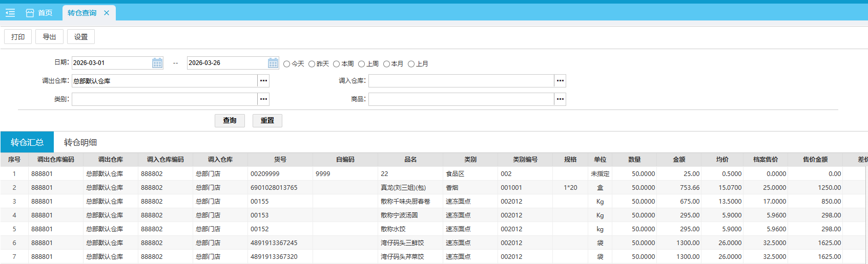Choose the 上月 date range radio
Screen dimensions: 868x264
coord(411,64)
